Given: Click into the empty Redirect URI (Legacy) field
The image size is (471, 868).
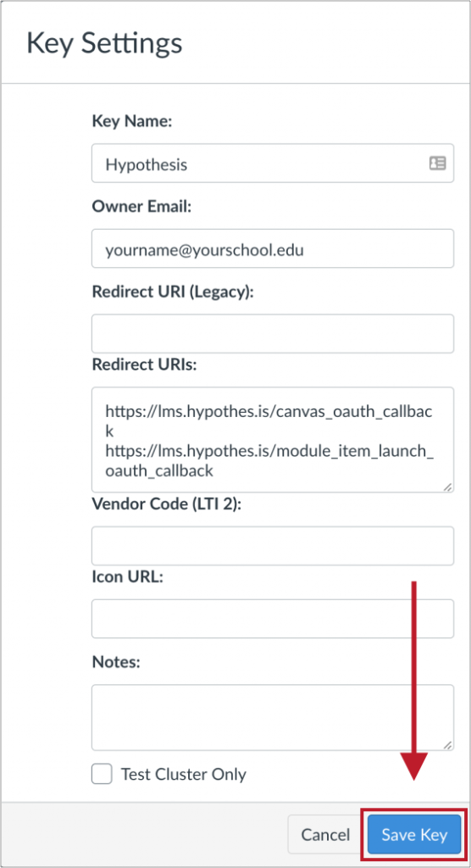Looking at the screenshot, I should pos(273,334).
